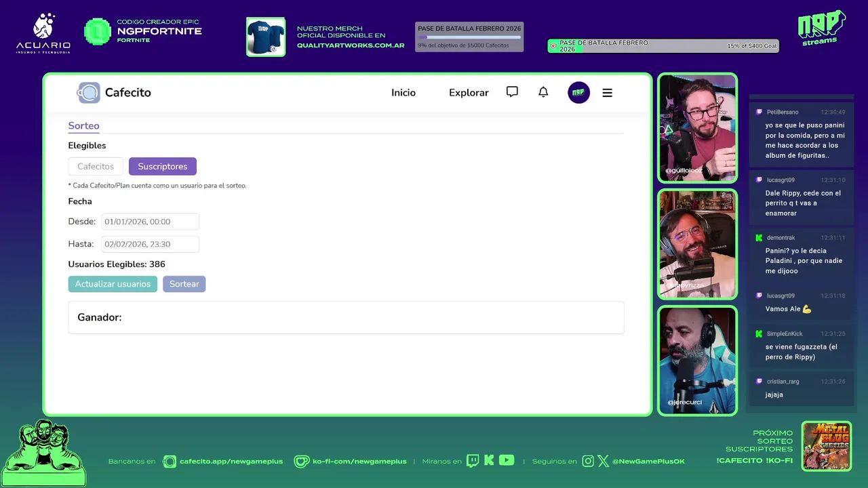Click the Hasta date field
Viewport: 868px width, 488px height.
150,244
